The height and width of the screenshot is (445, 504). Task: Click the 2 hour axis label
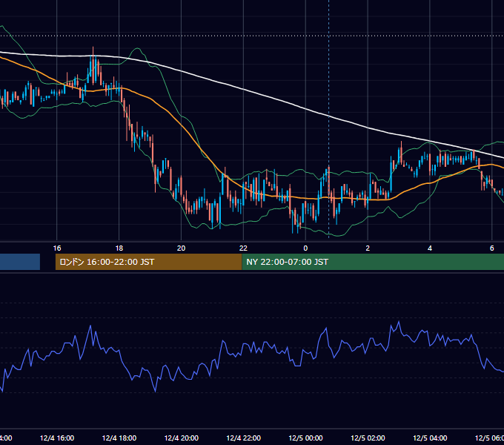click(368, 248)
